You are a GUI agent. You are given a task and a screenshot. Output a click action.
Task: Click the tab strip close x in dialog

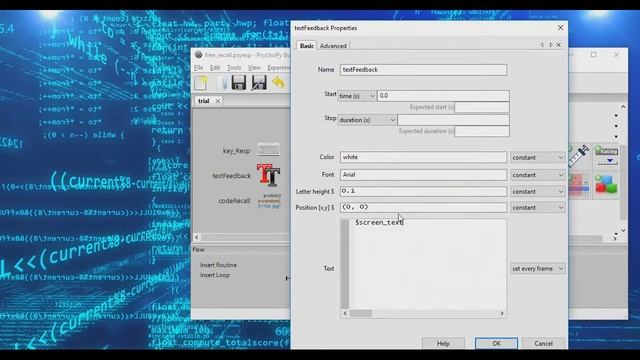coord(558,45)
